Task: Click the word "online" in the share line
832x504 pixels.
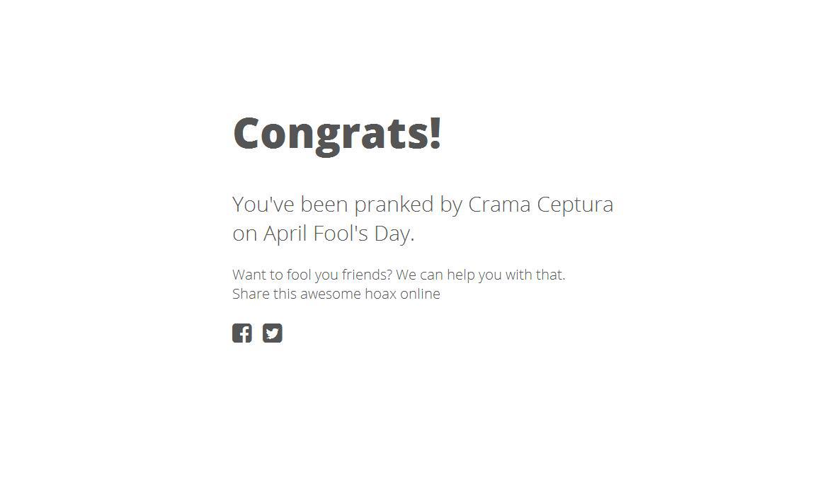Action: tap(420, 294)
